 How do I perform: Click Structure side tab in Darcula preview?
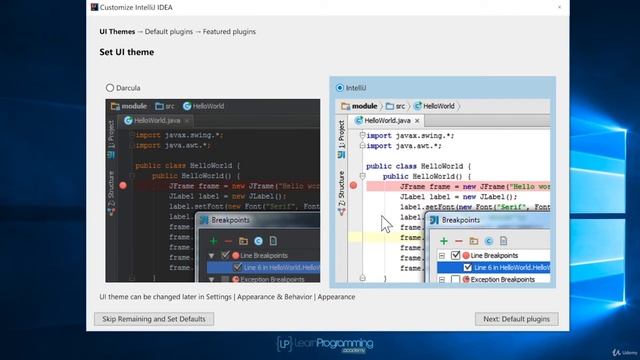pyautogui.click(x=111, y=193)
